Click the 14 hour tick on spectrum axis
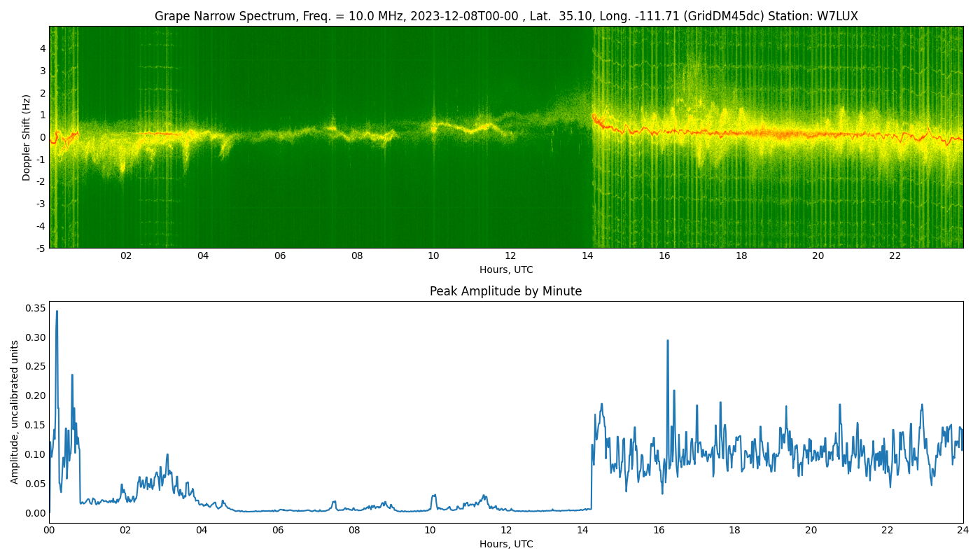 click(587, 256)
